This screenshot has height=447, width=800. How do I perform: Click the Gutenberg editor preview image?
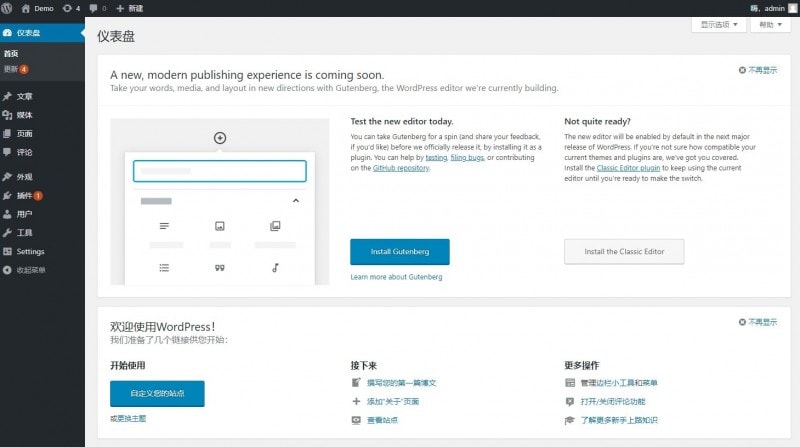point(219,202)
